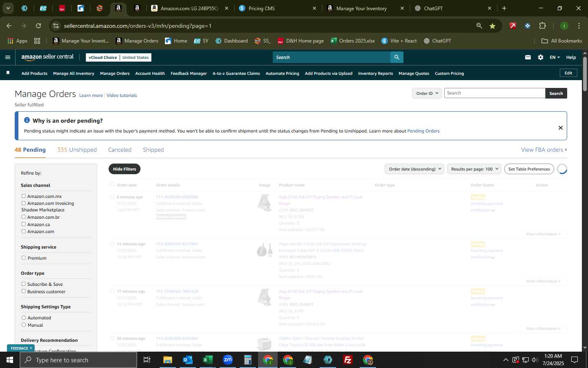Go back with browser back arrow
Screen dimensions: 588x368
(x=9, y=26)
